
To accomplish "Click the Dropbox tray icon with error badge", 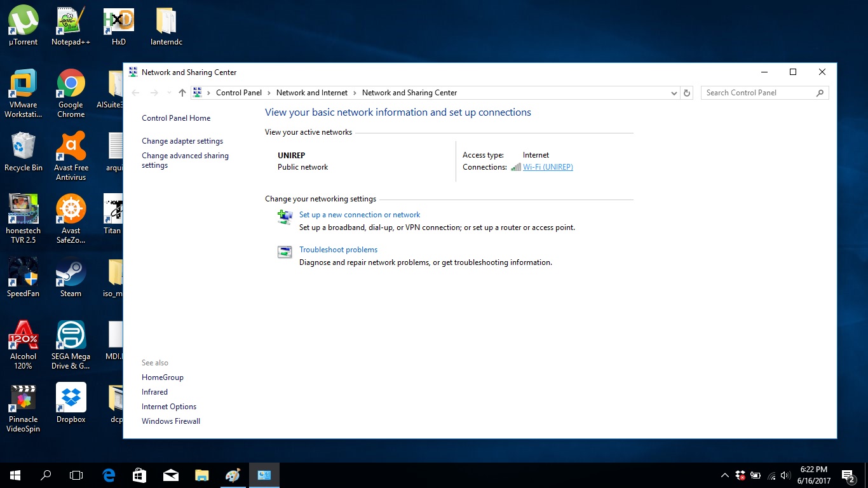I will pyautogui.click(x=740, y=475).
